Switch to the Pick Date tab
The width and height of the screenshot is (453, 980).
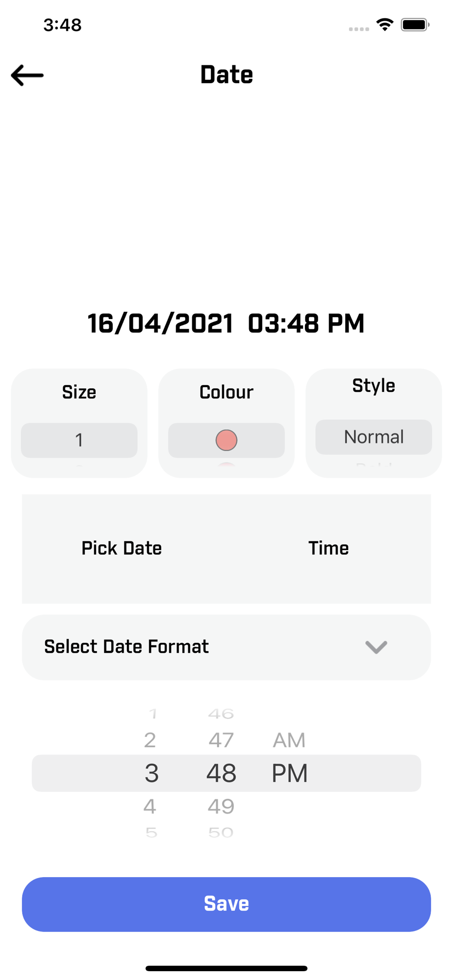click(122, 548)
